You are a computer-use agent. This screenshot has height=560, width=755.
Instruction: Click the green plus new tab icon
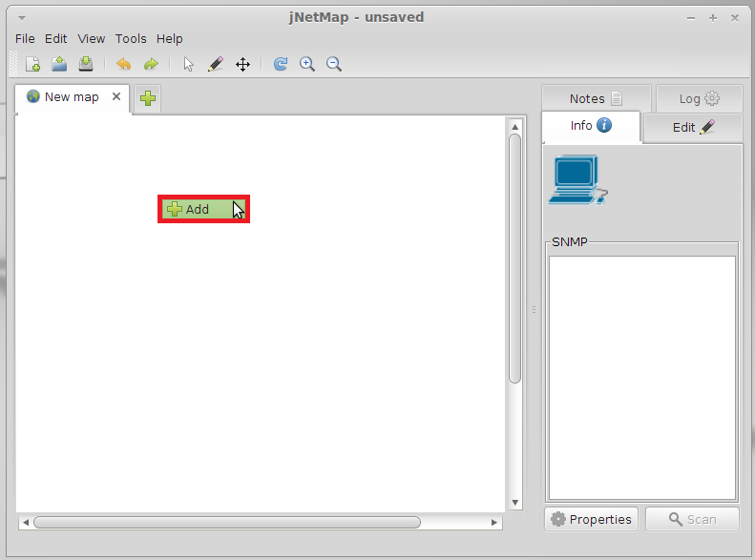click(148, 98)
